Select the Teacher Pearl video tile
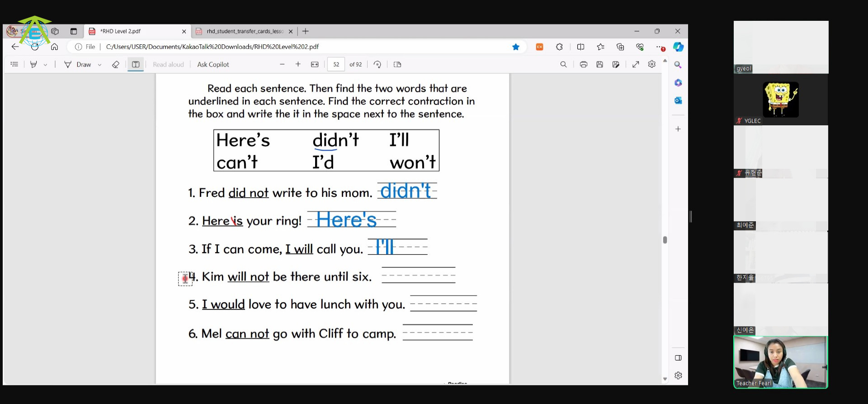 point(781,362)
